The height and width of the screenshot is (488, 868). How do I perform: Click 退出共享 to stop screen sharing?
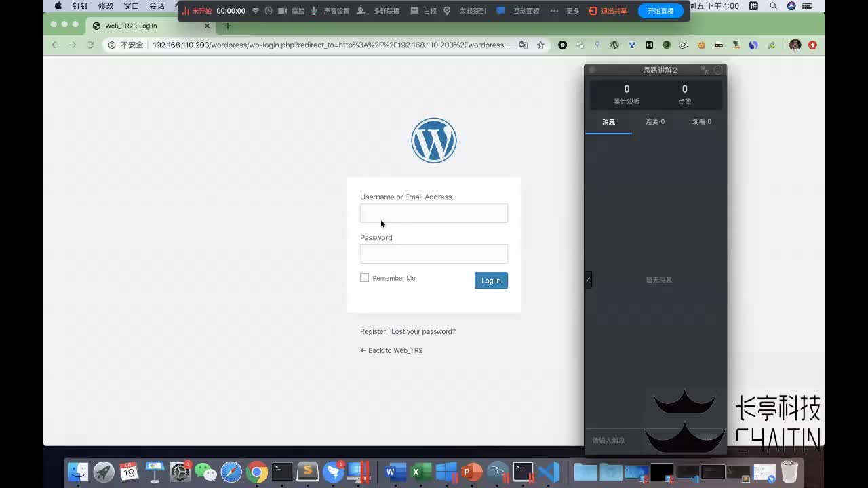tap(608, 11)
